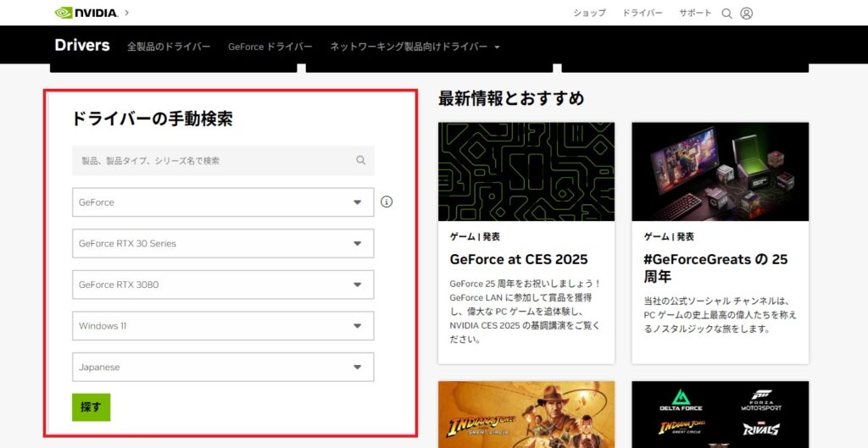Click the GeForce 25 周年 description text
This screenshot has height=448, width=868.
(525, 312)
